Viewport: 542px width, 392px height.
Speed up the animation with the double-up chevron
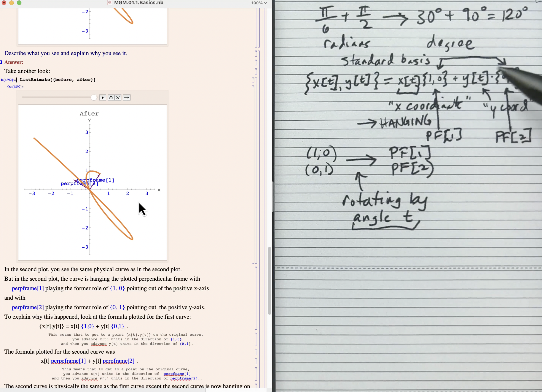[111, 97]
